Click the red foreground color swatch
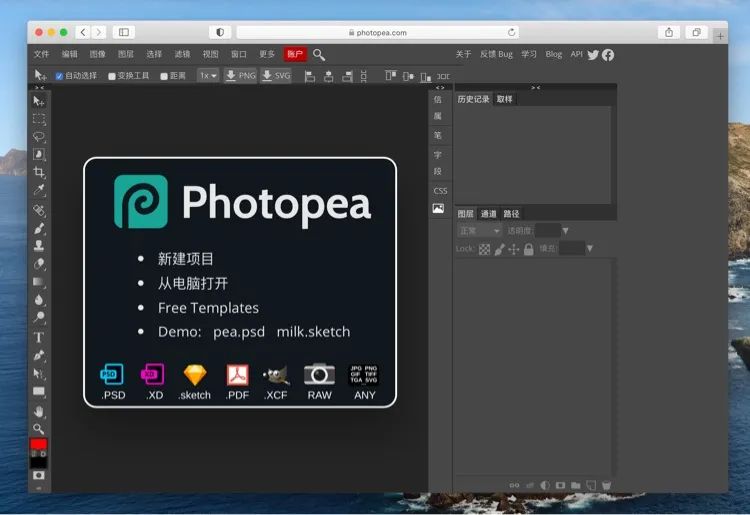Screen dimensions: 750x515 [x=39, y=444]
